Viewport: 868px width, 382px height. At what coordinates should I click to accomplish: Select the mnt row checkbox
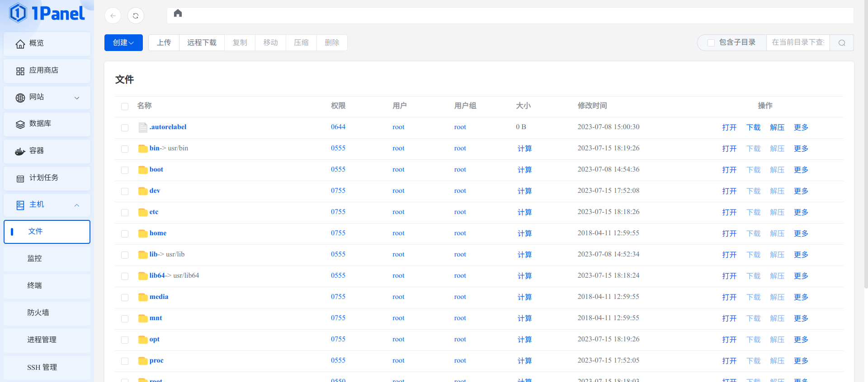[x=125, y=319]
